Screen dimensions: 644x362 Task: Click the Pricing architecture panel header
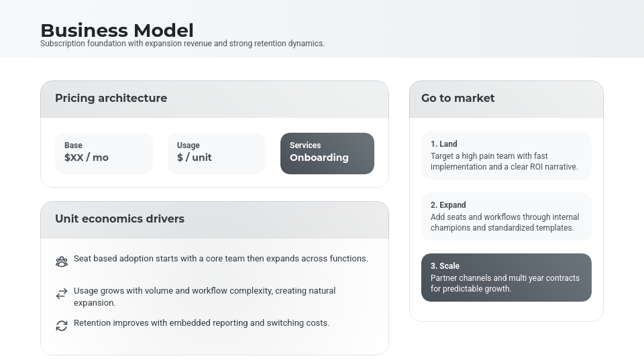point(215,99)
